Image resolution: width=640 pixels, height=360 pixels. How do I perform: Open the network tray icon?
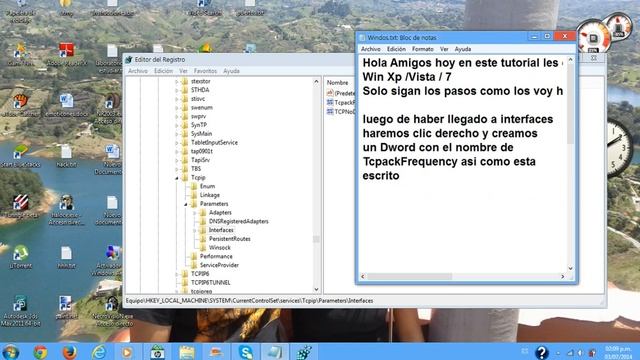[x=570, y=353]
